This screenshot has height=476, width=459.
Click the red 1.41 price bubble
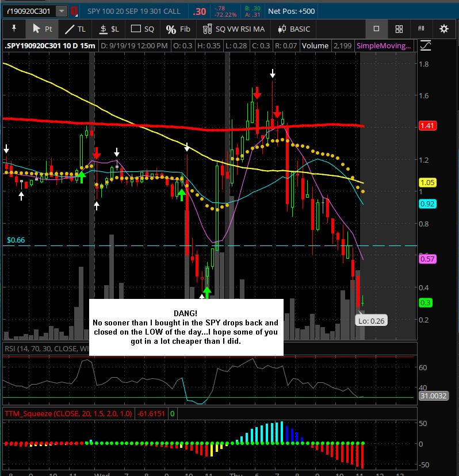pos(427,126)
